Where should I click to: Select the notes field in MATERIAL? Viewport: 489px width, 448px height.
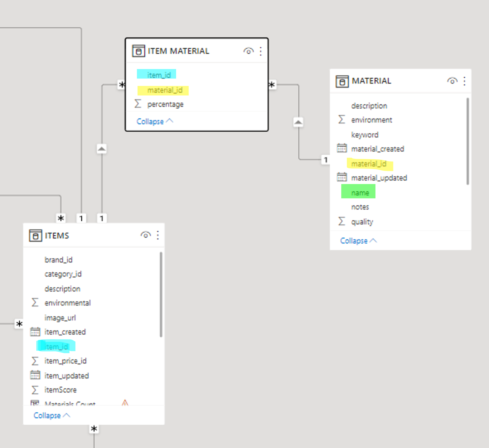tap(360, 207)
